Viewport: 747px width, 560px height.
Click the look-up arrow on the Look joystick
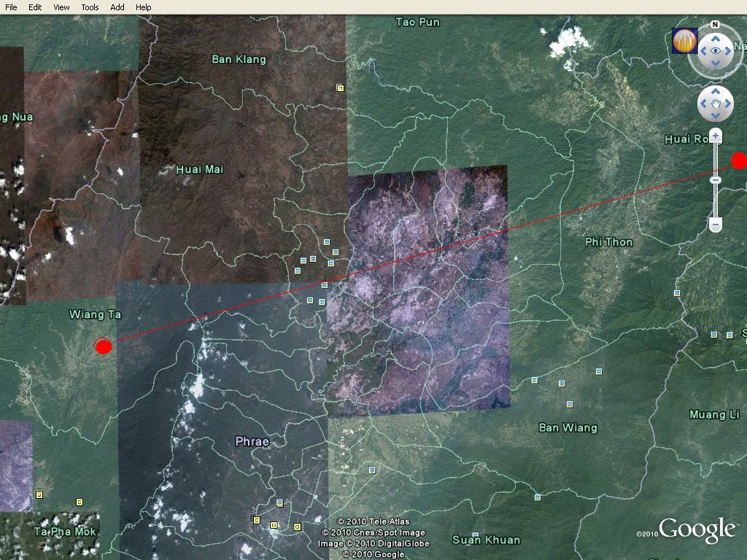[716, 38]
